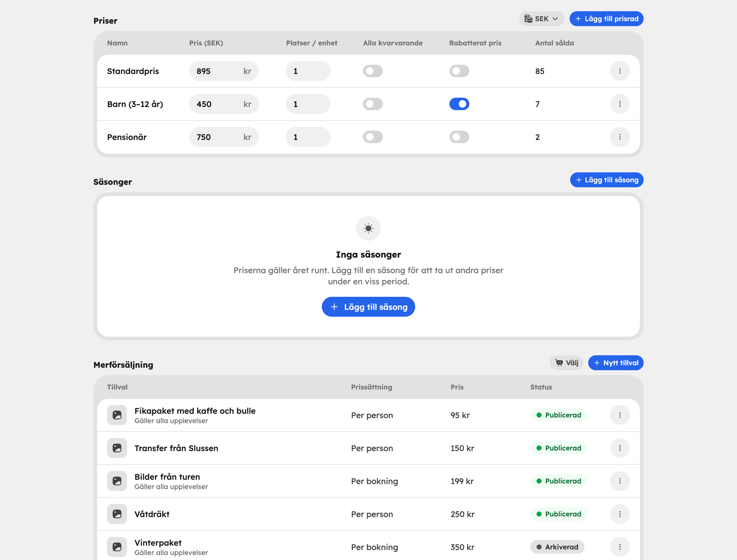Enable Rabatterat pris for Pensionär
This screenshot has width=737, height=560.
point(459,137)
